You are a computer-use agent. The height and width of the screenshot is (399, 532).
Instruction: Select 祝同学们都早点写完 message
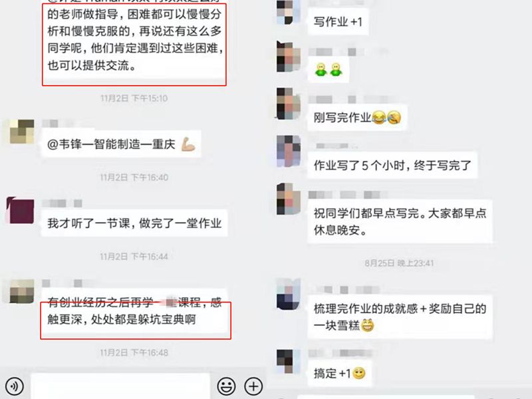(400, 221)
